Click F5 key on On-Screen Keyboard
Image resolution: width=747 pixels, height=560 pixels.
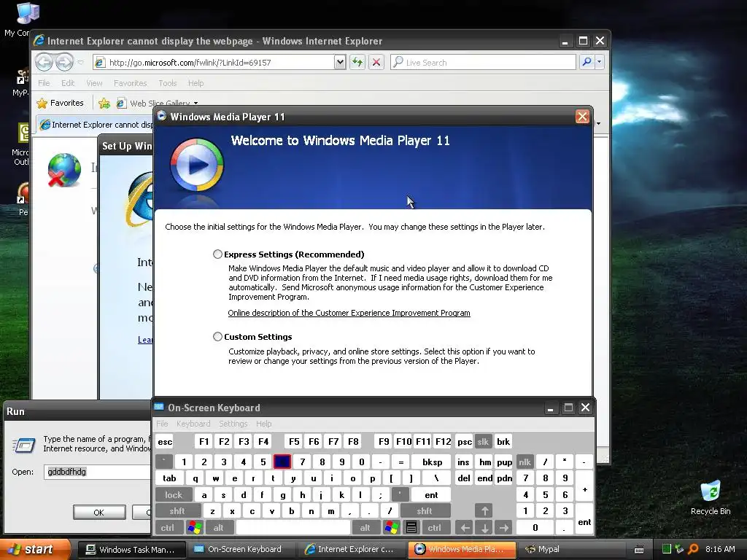(x=294, y=441)
